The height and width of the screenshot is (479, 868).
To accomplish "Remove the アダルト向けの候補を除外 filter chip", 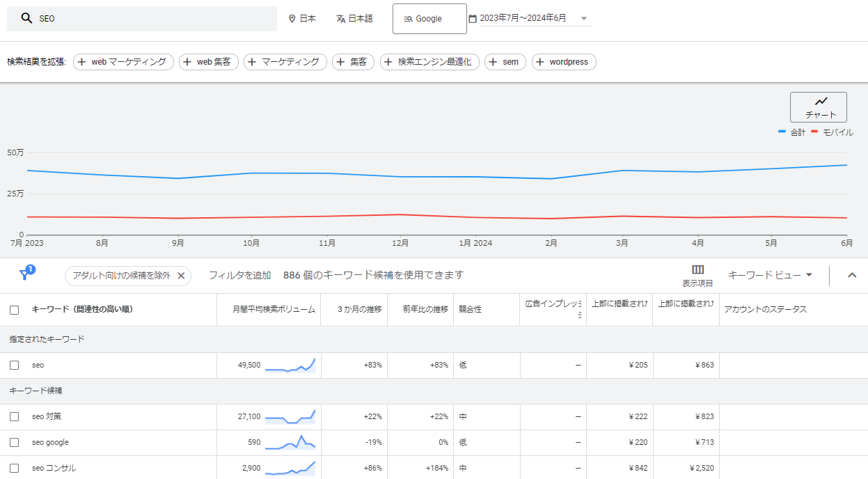I will (181, 276).
